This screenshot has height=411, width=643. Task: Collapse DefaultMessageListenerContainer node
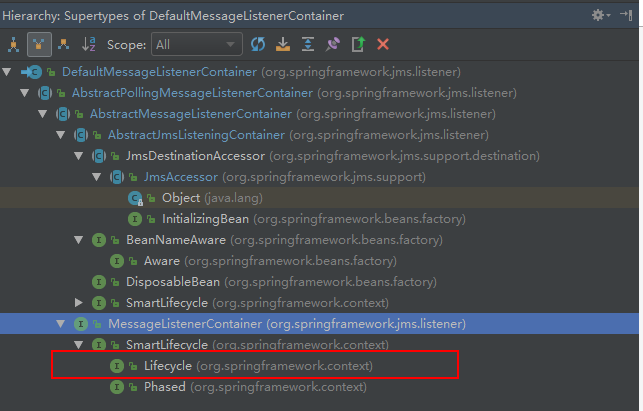[x=7, y=72]
